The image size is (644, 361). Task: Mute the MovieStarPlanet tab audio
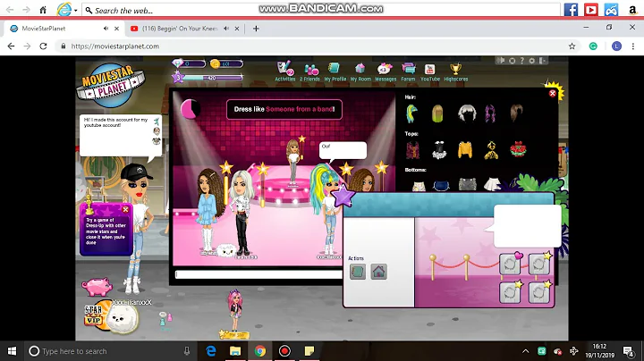pos(106,29)
